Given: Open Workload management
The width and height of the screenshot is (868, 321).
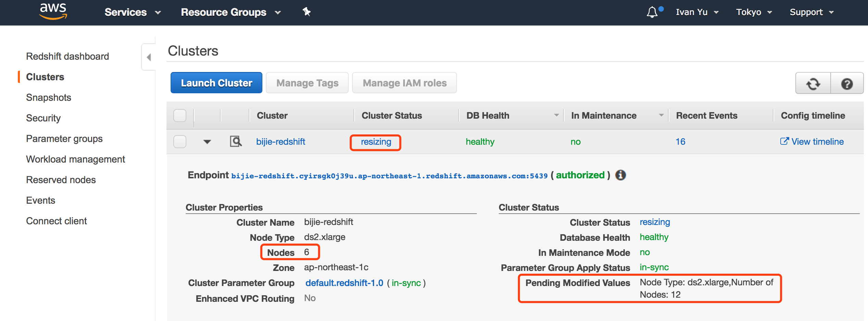Looking at the screenshot, I should click(75, 159).
